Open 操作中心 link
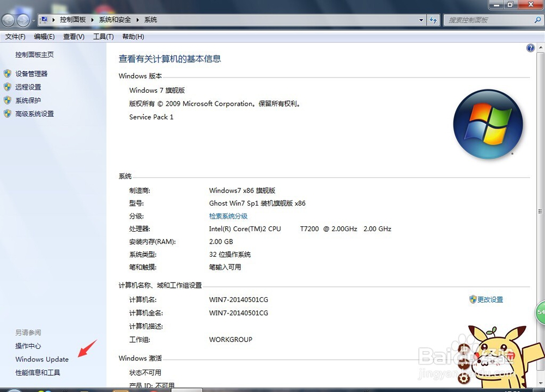 pyautogui.click(x=28, y=346)
